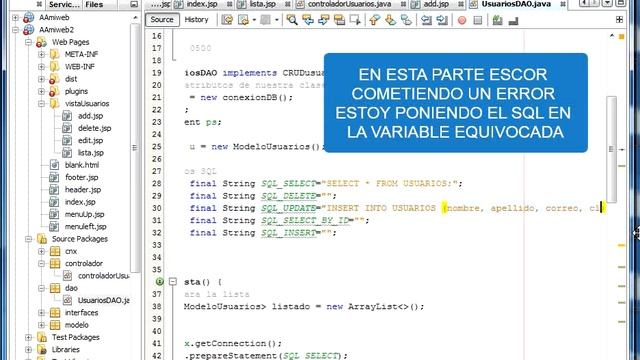
Task: Click Find Previous Occurrence icon
Action: [x=308, y=20]
